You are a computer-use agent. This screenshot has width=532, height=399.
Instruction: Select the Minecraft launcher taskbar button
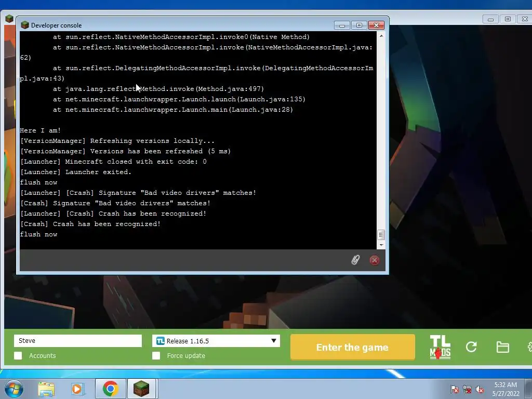point(141,389)
